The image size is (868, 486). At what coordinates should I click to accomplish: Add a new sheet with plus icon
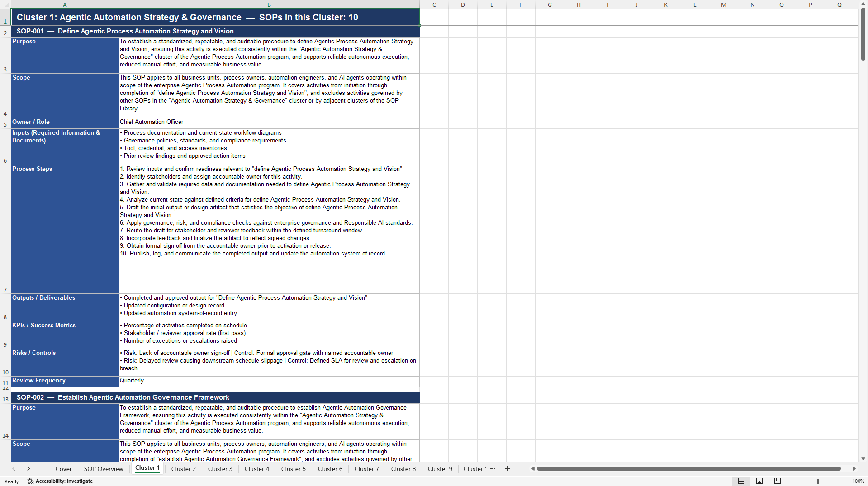(507, 469)
